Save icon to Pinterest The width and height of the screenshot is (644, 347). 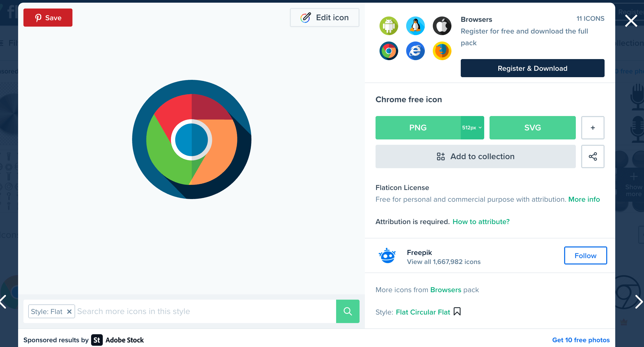pos(48,18)
